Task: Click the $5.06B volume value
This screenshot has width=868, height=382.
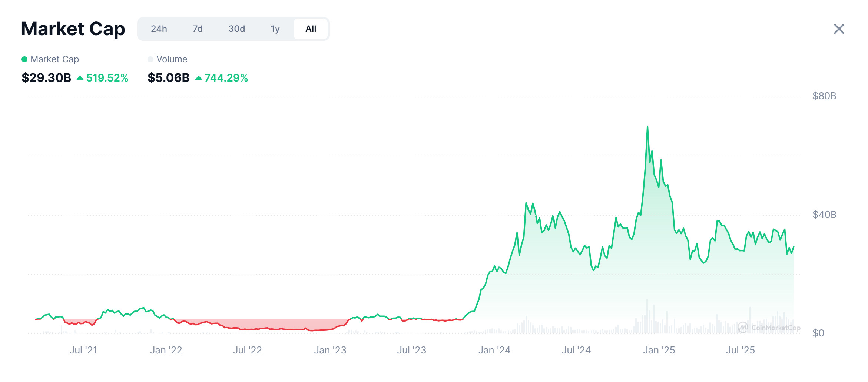Action: point(168,78)
